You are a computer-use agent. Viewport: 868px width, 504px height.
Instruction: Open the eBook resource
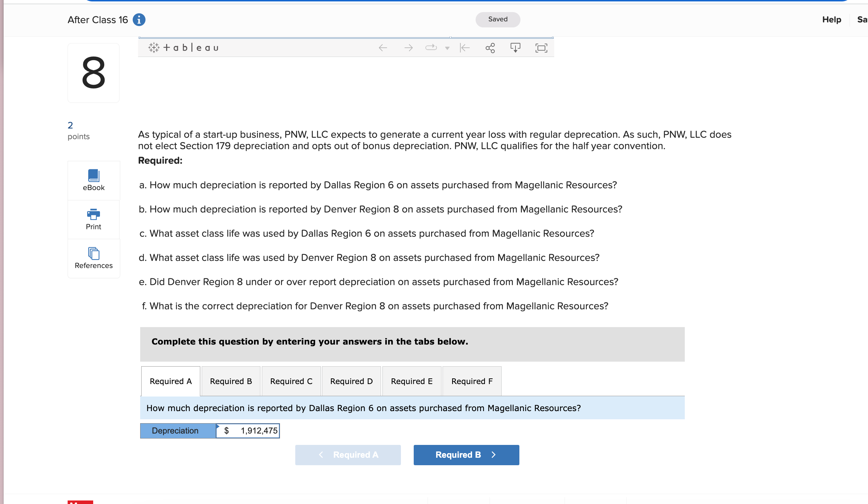(94, 180)
